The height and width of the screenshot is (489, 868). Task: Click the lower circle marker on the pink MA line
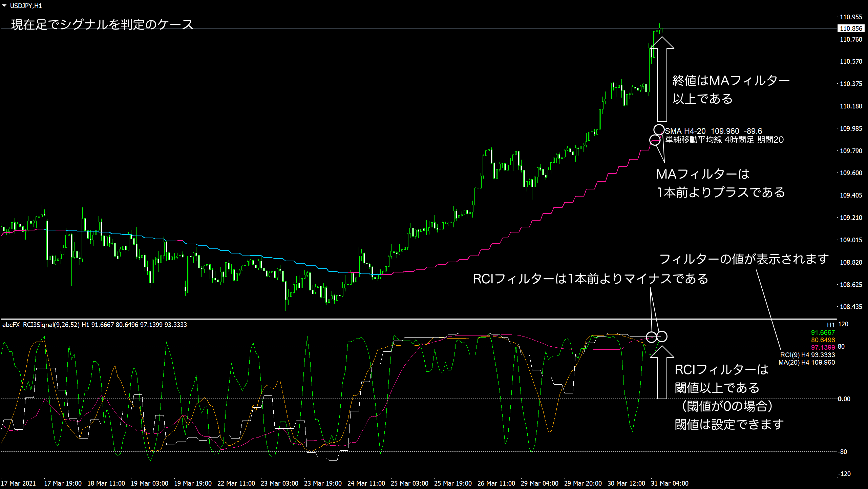pos(655,140)
